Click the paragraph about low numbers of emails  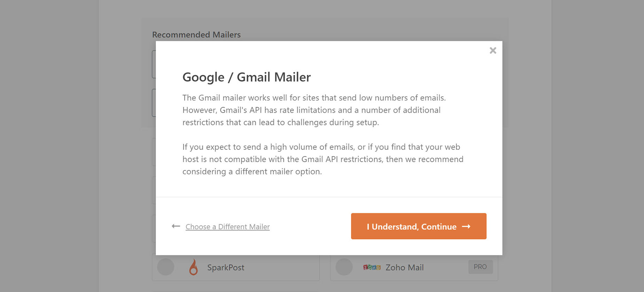click(314, 110)
